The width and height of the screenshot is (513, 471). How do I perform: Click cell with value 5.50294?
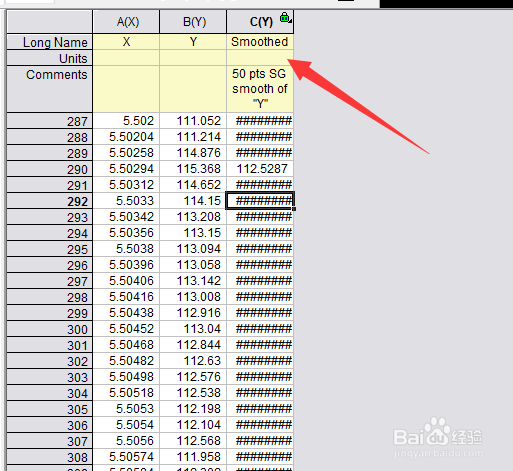126,169
